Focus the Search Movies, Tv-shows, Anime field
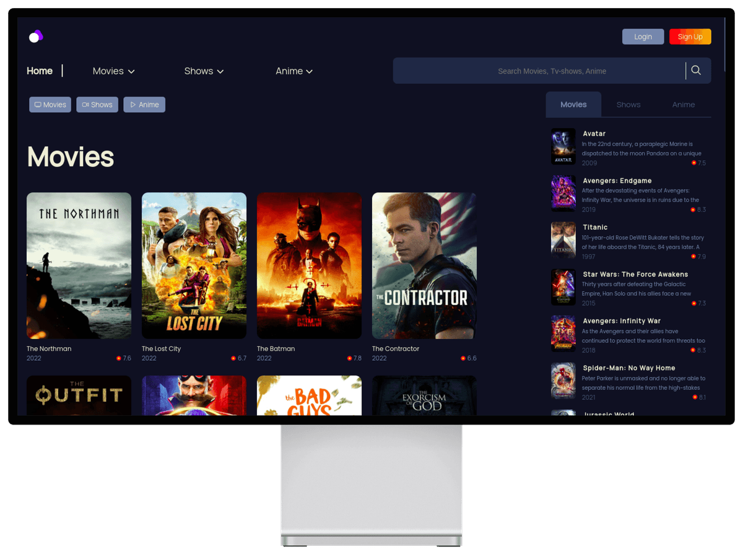The image size is (743, 560). point(552,71)
